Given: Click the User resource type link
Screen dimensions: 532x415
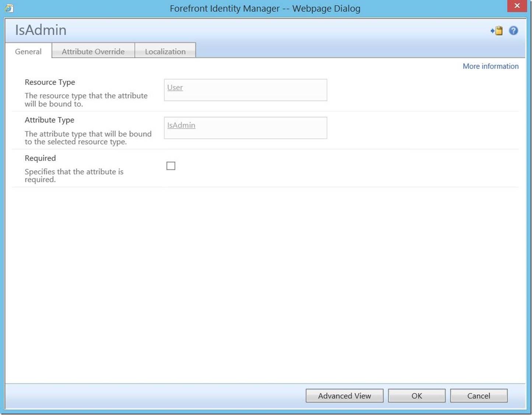Looking at the screenshot, I should coord(175,88).
